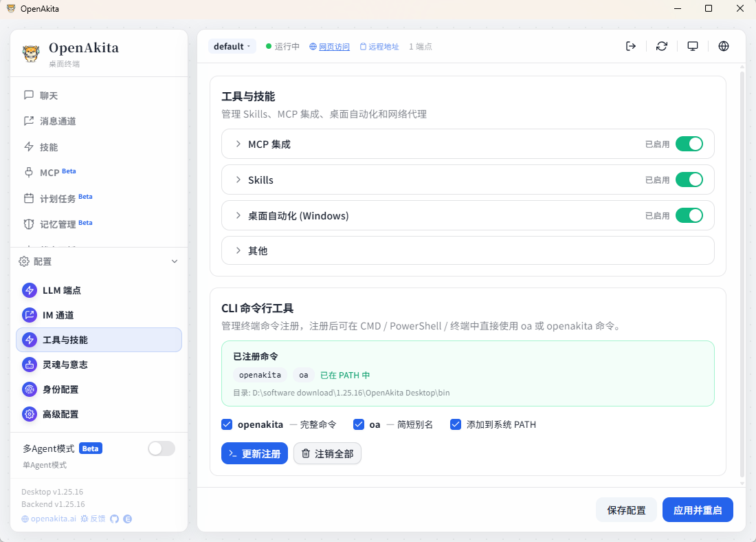This screenshot has height=542, width=756.
Task: Click the Desktop v1.25.16 version text
Action: (52, 492)
